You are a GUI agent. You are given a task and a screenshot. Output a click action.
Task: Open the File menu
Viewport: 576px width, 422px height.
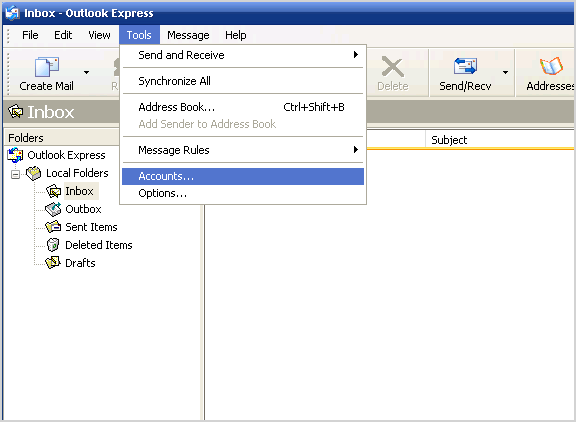30,35
